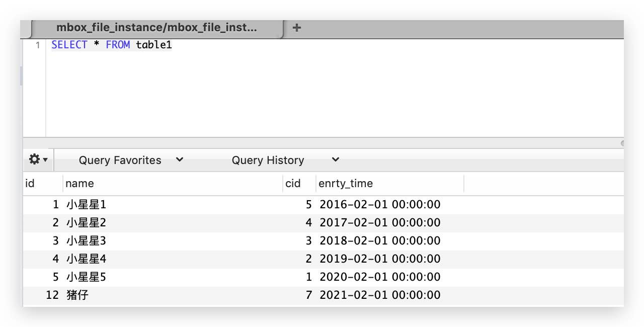Click the cid column header
This screenshot has height=327, width=644.
[299, 184]
